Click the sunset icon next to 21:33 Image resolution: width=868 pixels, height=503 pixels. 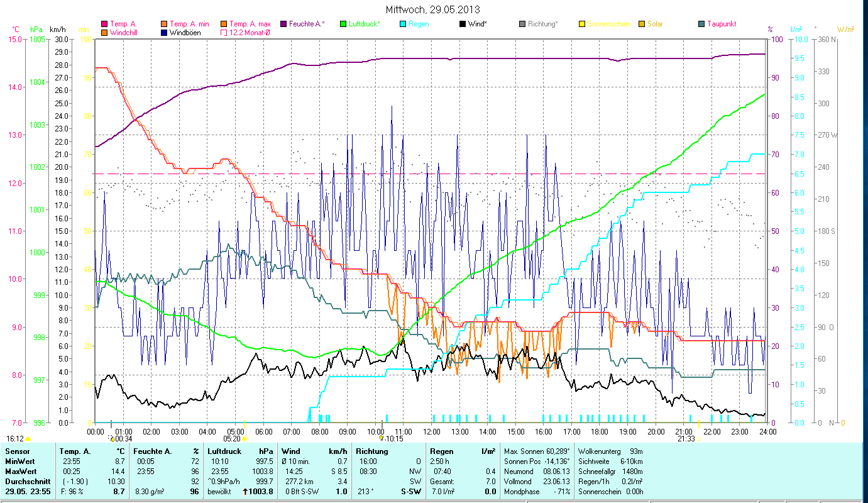(x=699, y=439)
